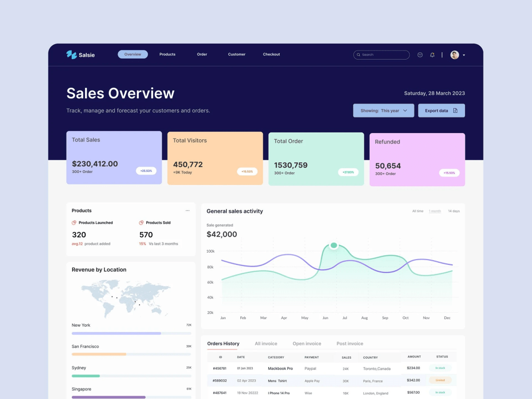Switch to the Open invoice tab

[307, 344]
